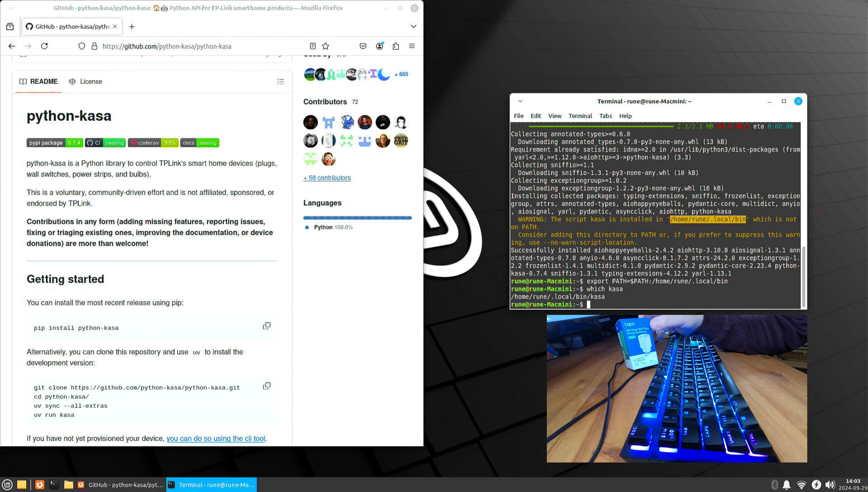Toggle Firefox reader view icon
Viewport: 868px width, 492px height.
coord(313,46)
